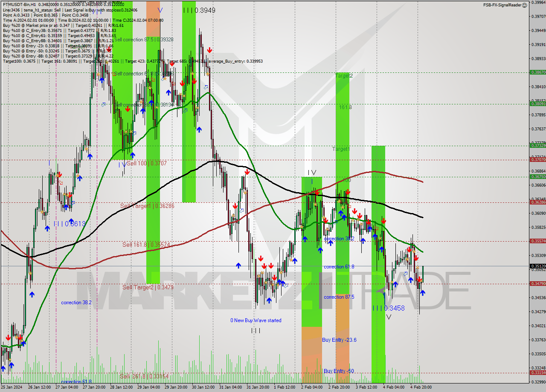Click the 'Target1' label on green zone
This screenshot has height=392, width=546.
coord(341,149)
